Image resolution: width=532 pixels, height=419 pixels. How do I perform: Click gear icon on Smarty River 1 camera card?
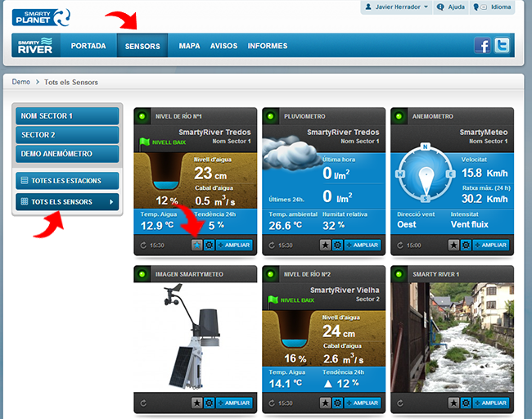(x=466, y=403)
